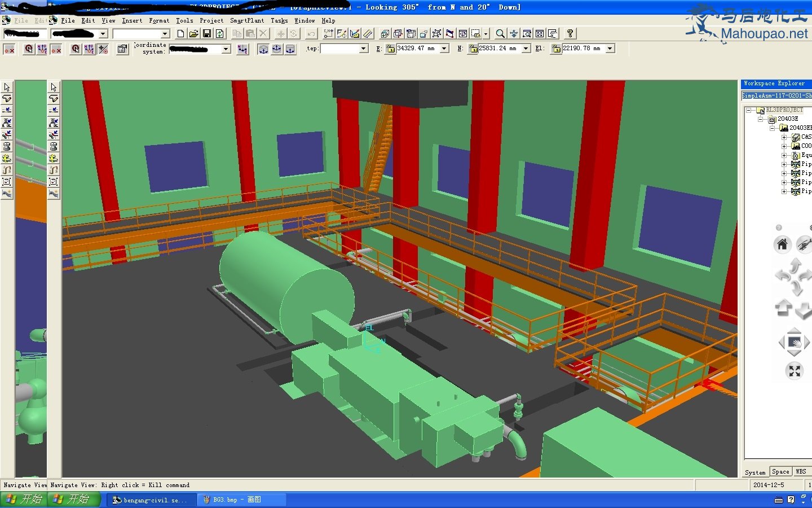
Task: Open the Insert menu
Action: click(x=132, y=20)
